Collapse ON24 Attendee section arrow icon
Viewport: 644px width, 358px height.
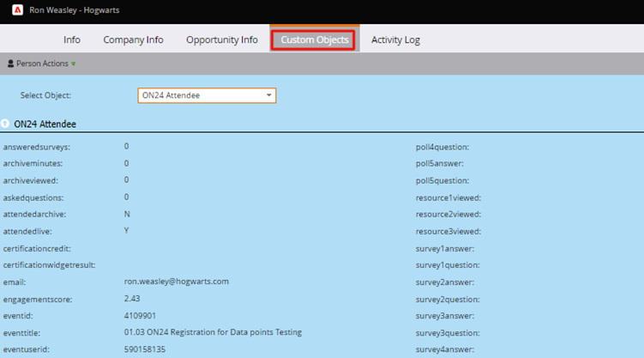tap(5, 124)
